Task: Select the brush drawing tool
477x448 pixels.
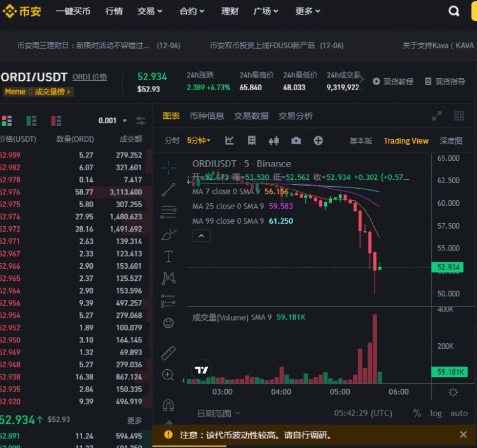Action: coord(169,234)
